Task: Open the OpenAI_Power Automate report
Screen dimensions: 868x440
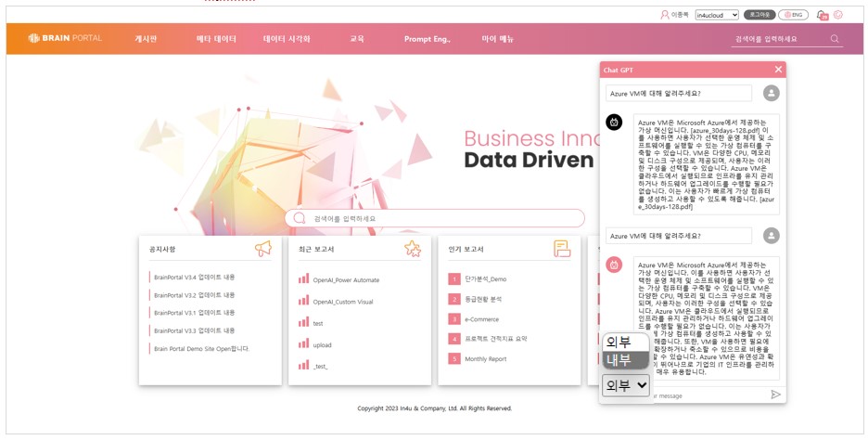Action: tap(346, 279)
